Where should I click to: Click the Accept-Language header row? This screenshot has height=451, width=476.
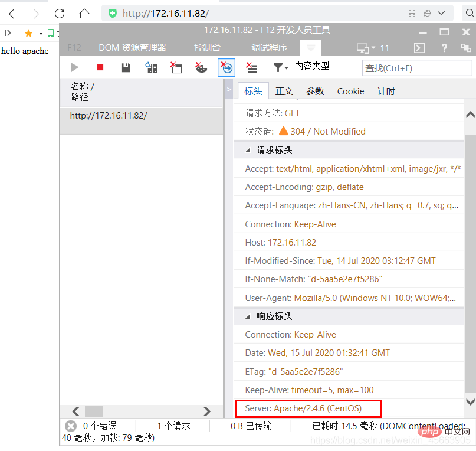click(x=349, y=205)
